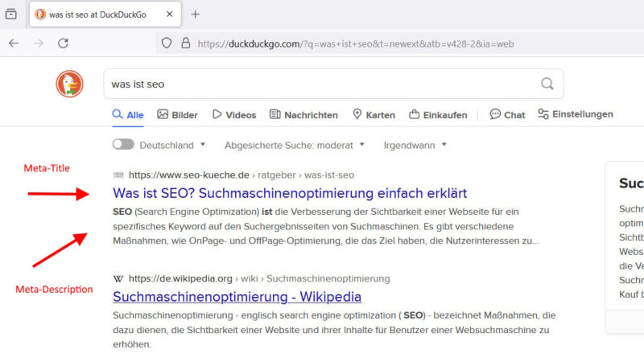Reload the page with the refresh icon
Image resolution: width=644 pixels, height=354 pixels.
63,43
